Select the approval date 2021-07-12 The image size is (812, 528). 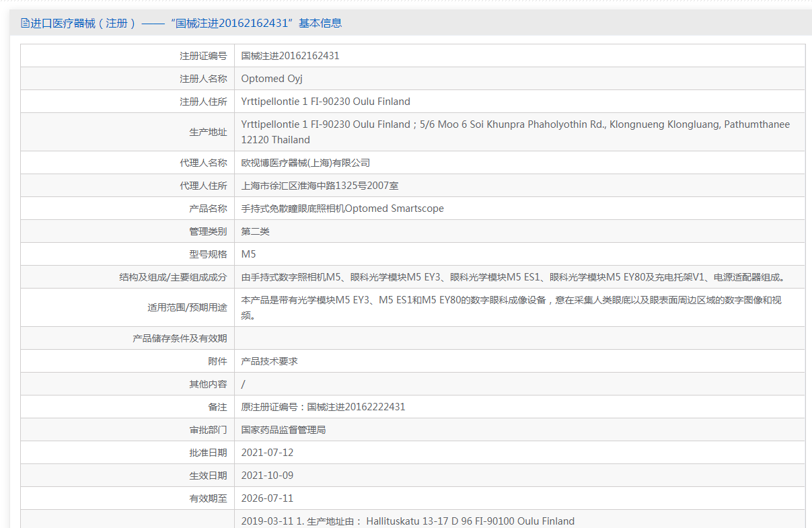tap(268, 453)
